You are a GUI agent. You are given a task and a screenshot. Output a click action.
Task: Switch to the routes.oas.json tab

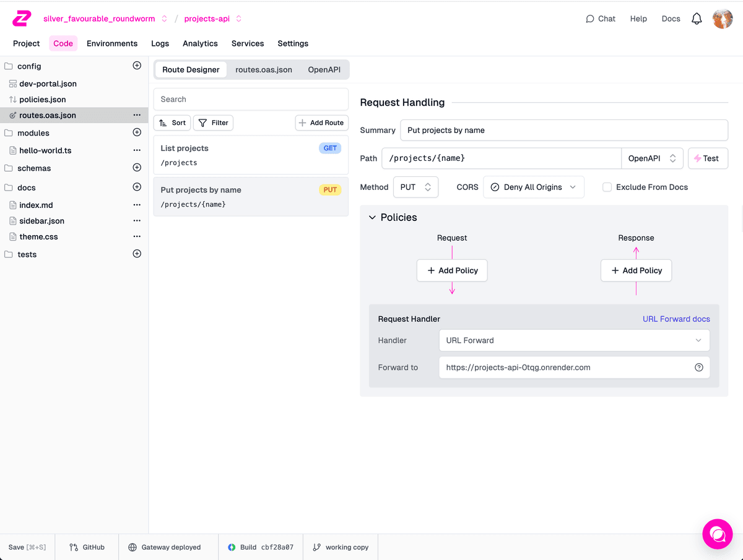tap(264, 70)
